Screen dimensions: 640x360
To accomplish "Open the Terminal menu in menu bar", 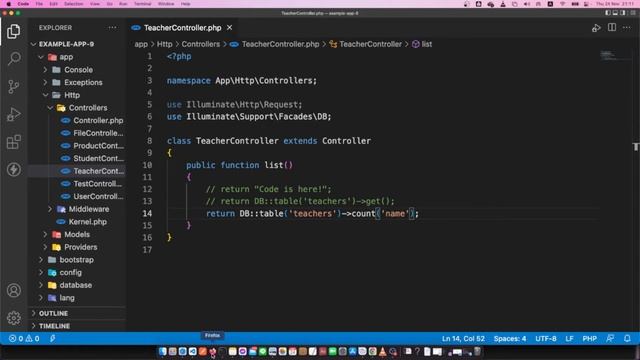I will [x=142, y=4].
